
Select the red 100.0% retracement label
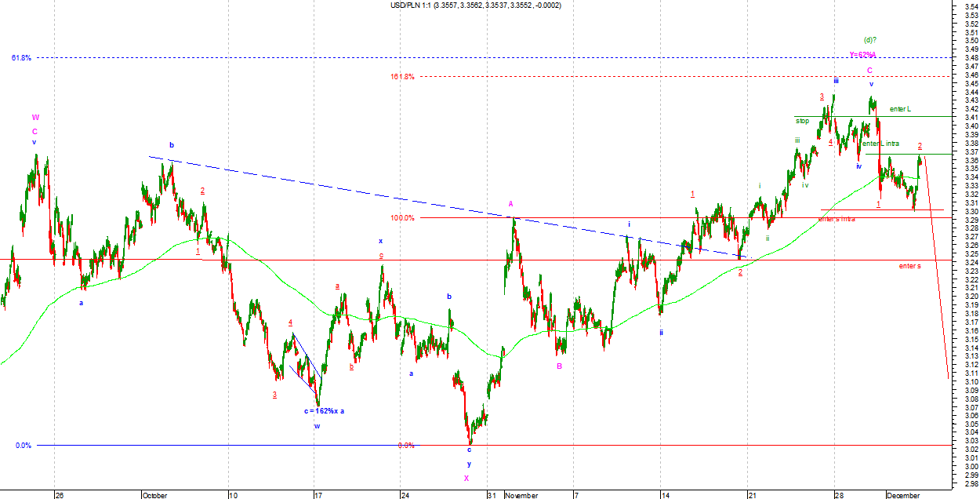pos(401,218)
